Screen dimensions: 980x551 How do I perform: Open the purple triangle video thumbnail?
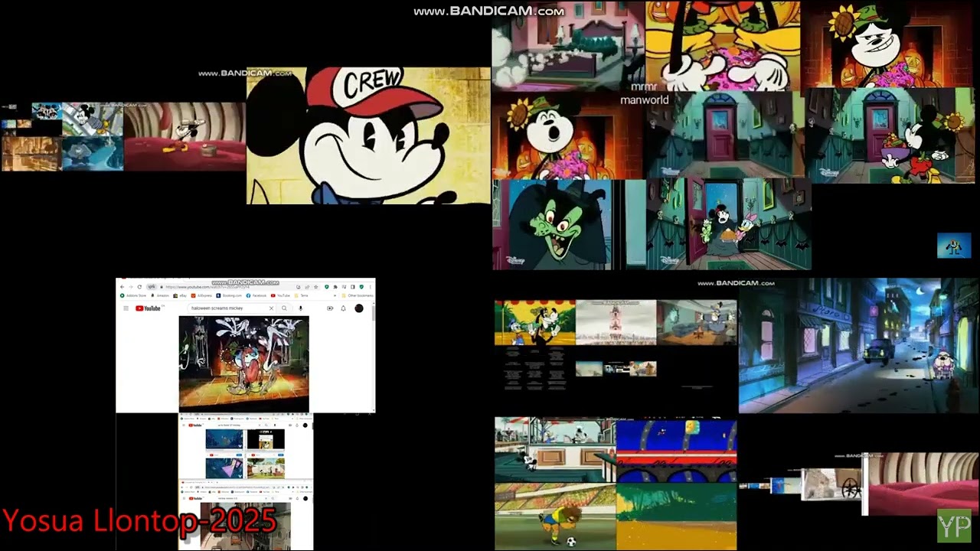(224, 468)
